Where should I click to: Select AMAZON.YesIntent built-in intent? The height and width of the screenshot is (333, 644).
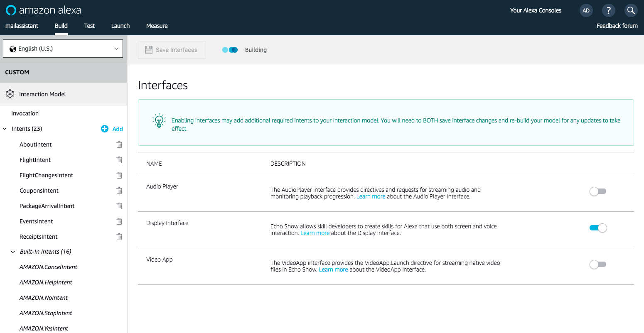44,328
